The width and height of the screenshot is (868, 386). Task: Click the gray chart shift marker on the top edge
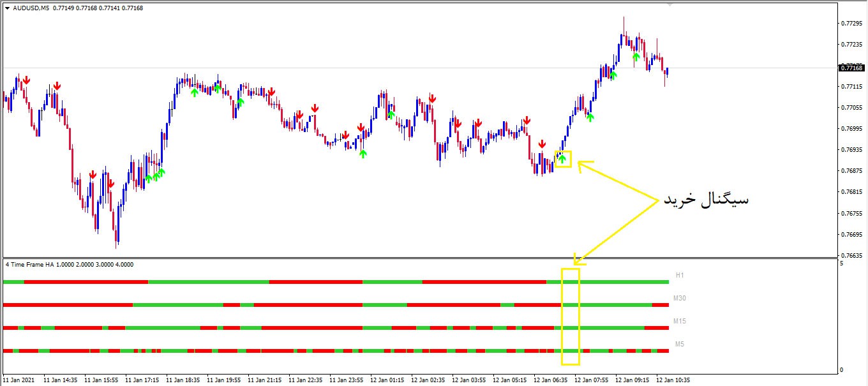click(670, 4)
